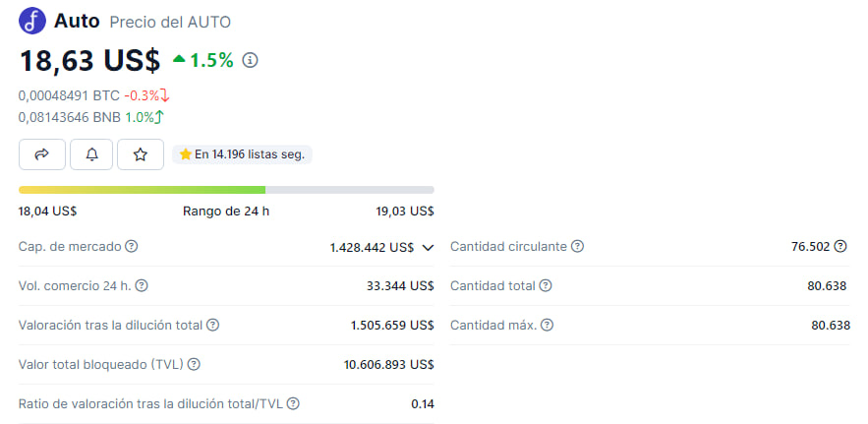Screen dimensions: 868x424
Task: Open help icon beside Cantidad máx.
Action: pos(547,326)
